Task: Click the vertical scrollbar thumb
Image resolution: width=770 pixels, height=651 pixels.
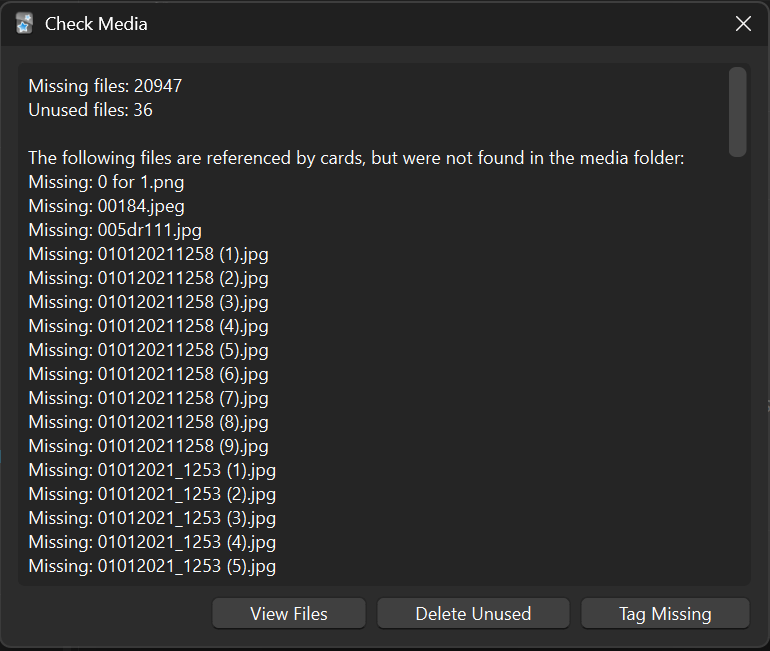Action: coord(738,110)
